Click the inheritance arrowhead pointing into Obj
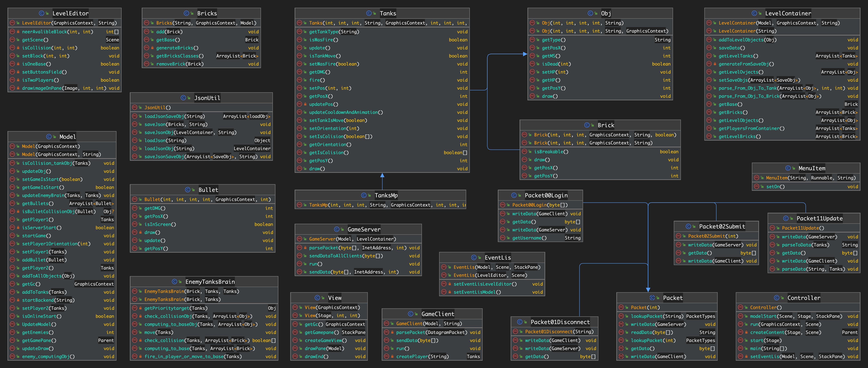This screenshot has height=368, width=868. click(525, 54)
